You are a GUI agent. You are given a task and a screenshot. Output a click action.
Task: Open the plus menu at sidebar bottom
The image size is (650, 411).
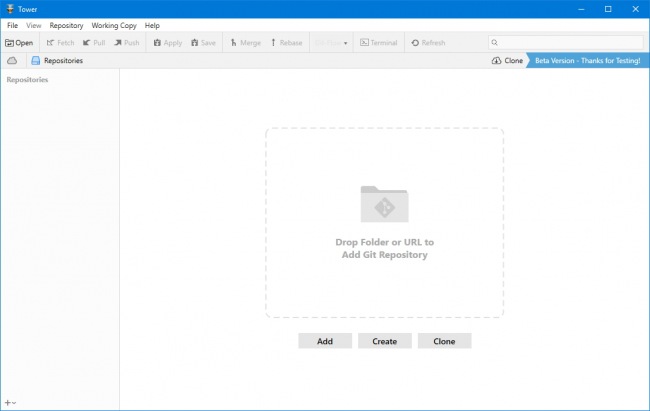coord(10,402)
